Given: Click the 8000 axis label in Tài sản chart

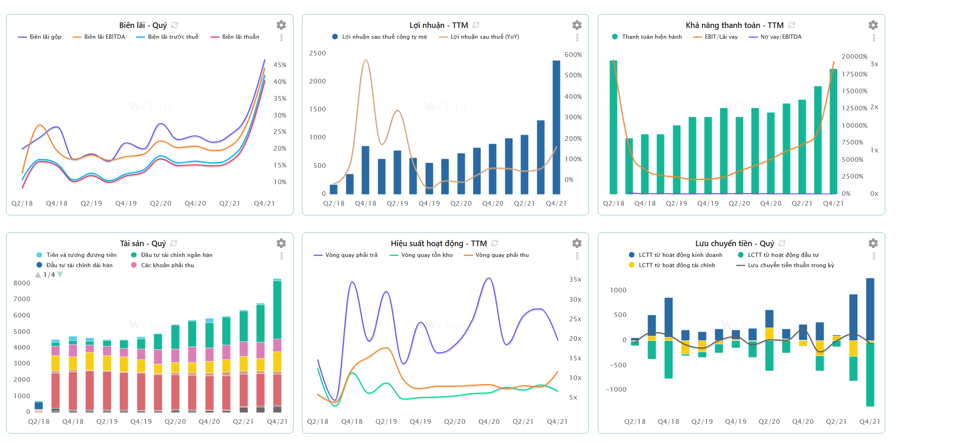Looking at the screenshot, I should (22, 283).
